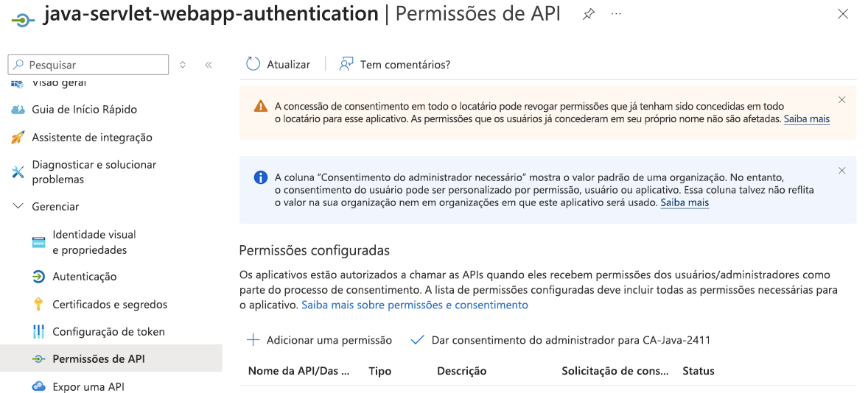Collapse the sidebar with double chevron
The image size is (868, 393).
pyautogui.click(x=209, y=65)
